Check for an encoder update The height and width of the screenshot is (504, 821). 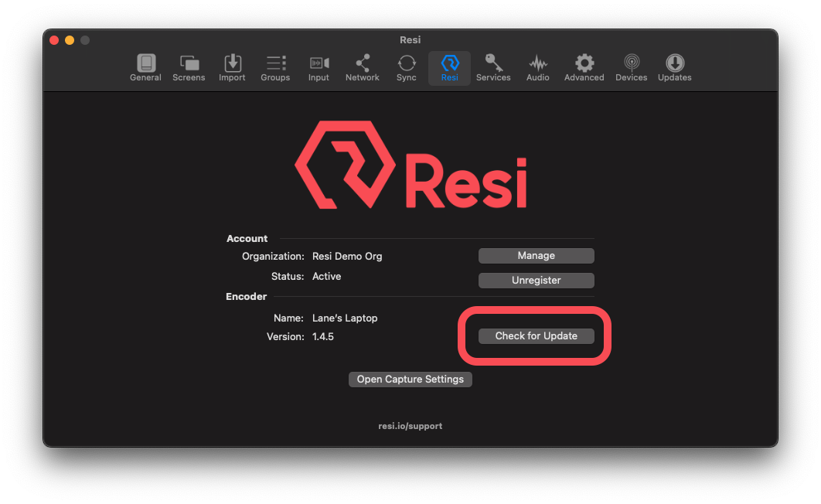pos(536,335)
